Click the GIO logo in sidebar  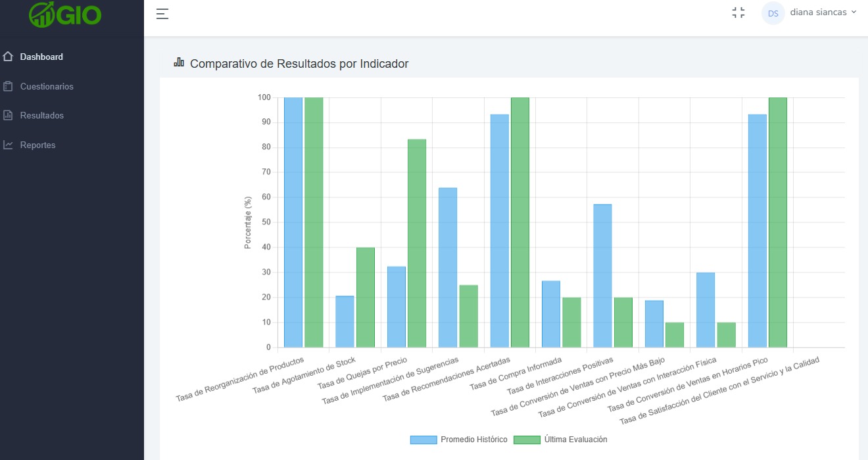(65, 14)
